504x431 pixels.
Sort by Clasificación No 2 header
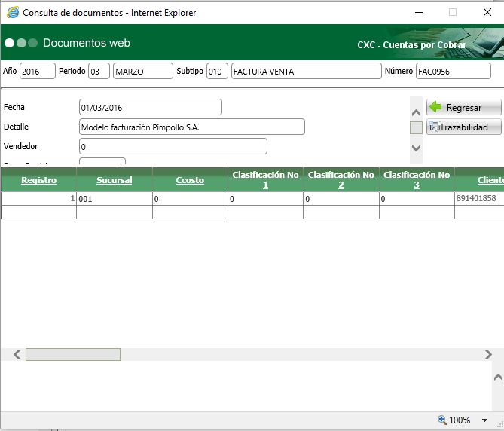pyautogui.click(x=341, y=179)
